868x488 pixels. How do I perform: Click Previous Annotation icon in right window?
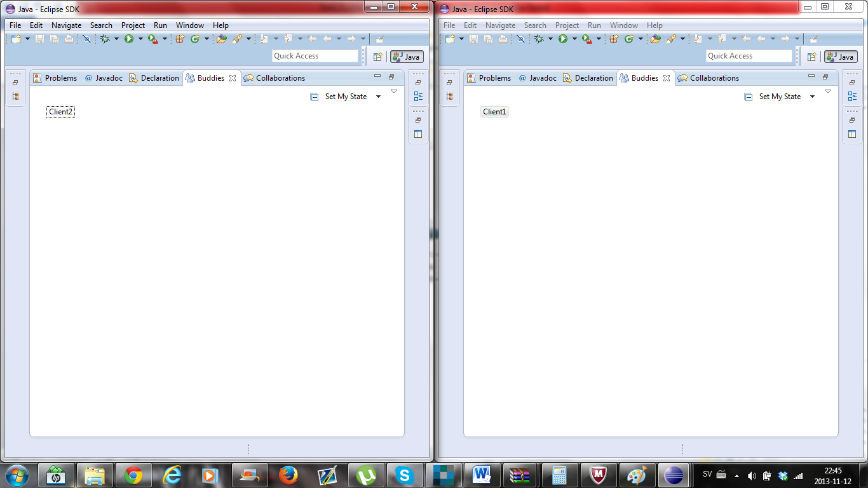(x=722, y=39)
